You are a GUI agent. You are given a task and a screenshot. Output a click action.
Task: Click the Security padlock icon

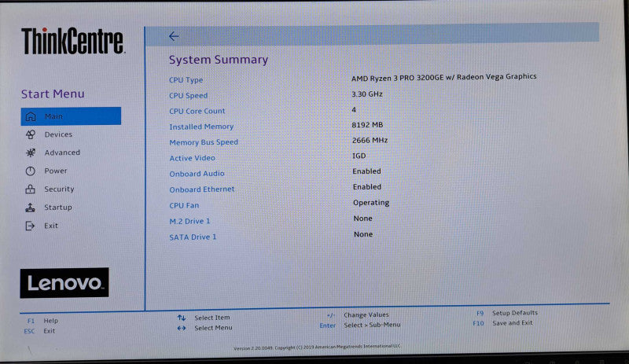[x=31, y=189]
